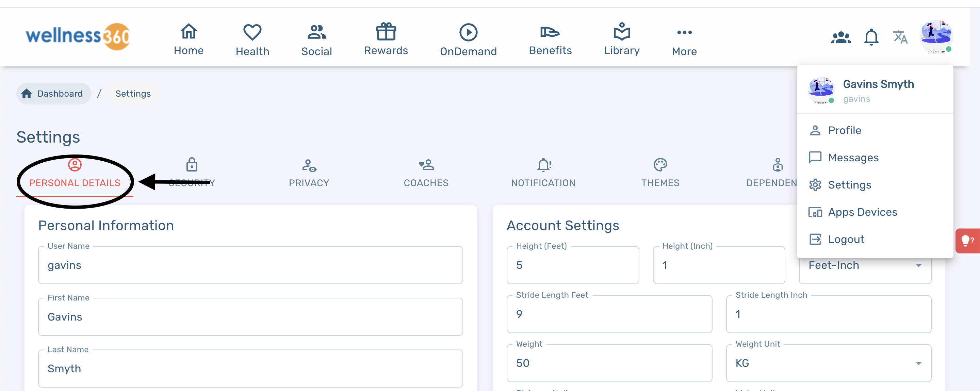The width and height of the screenshot is (980, 391).
Task: Go to Dashboard breadcrumb link
Action: [x=53, y=94]
